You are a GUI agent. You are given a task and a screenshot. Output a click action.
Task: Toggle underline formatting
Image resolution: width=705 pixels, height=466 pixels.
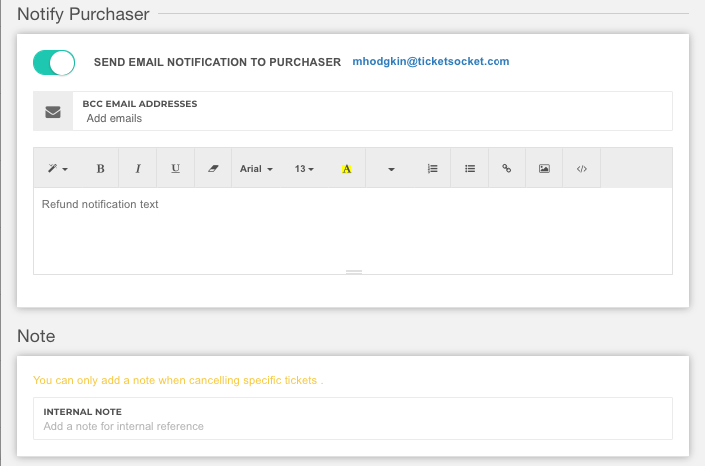(175, 169)
